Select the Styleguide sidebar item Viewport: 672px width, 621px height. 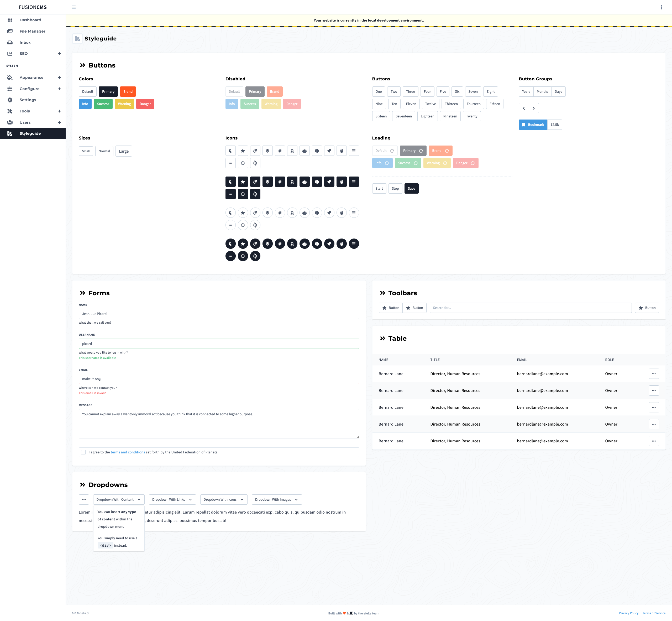[x=33, y=134]
